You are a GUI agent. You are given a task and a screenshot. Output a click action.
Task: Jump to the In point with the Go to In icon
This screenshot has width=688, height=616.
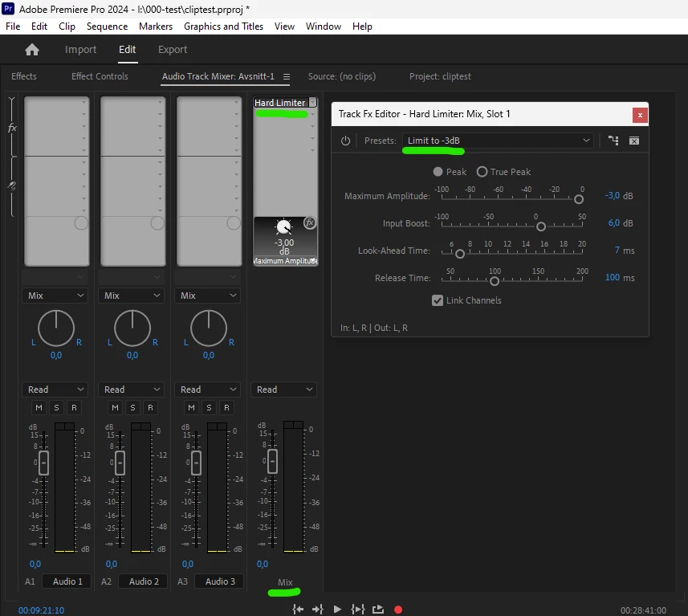tap(298, 610)
